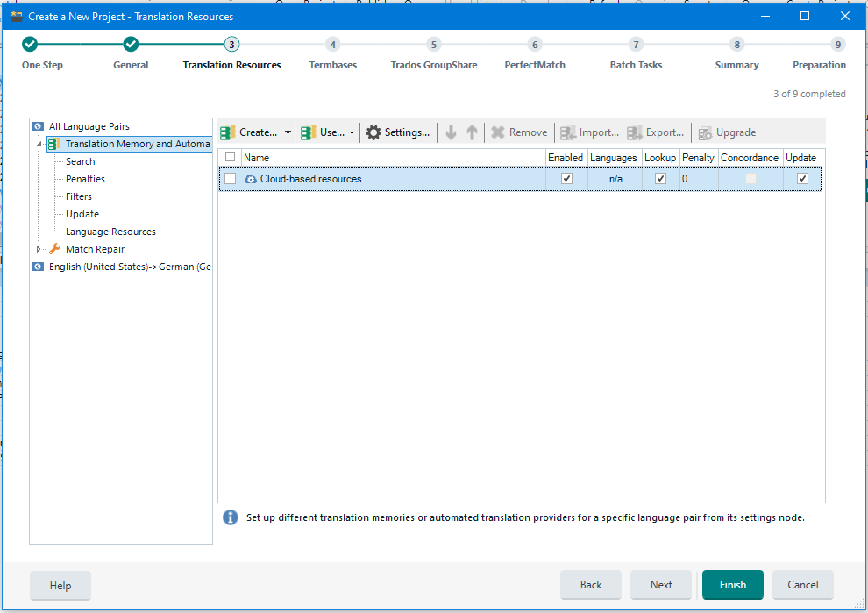This screenshot has width=868, height=613.
Task: Open the Use dropdown arrow
Action: click(x=352, y=133)
